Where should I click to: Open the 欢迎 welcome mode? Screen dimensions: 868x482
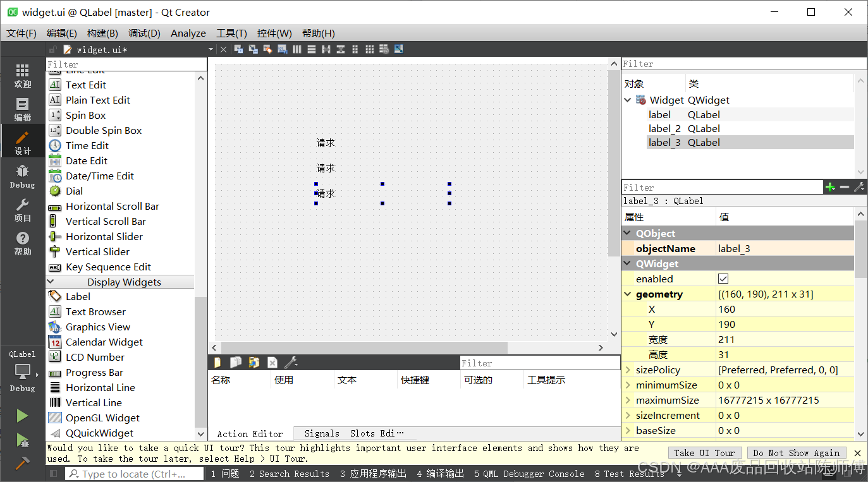click(23, 76)
